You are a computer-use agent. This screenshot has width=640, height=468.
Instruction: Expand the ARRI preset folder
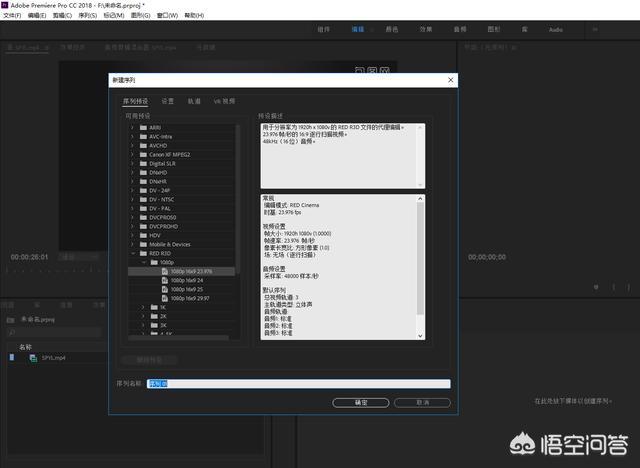(132, 128)
